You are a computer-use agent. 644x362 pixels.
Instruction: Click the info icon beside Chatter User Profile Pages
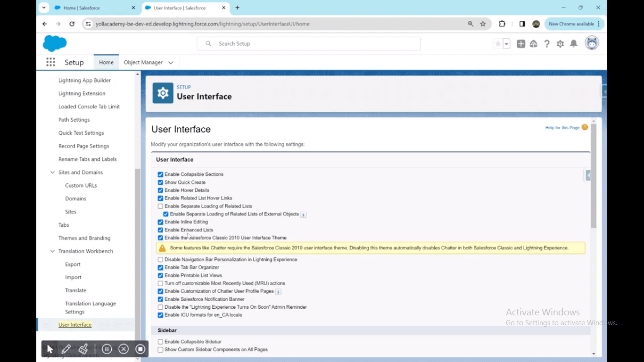tap(278, 292)
